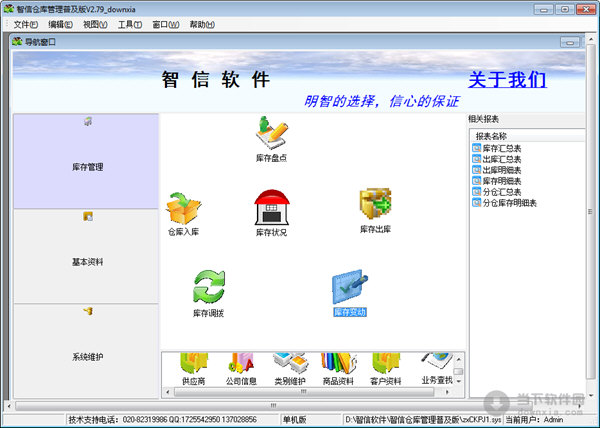Select 出库明细表 report text
This screenshot has width=600, height=428.
pyautogui.click(x=502, y=170)
